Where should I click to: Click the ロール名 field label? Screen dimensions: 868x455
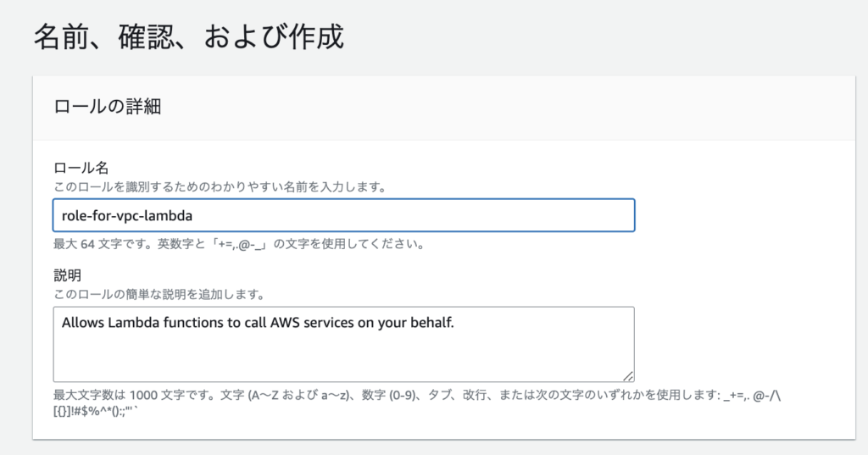tap(81, 167)
